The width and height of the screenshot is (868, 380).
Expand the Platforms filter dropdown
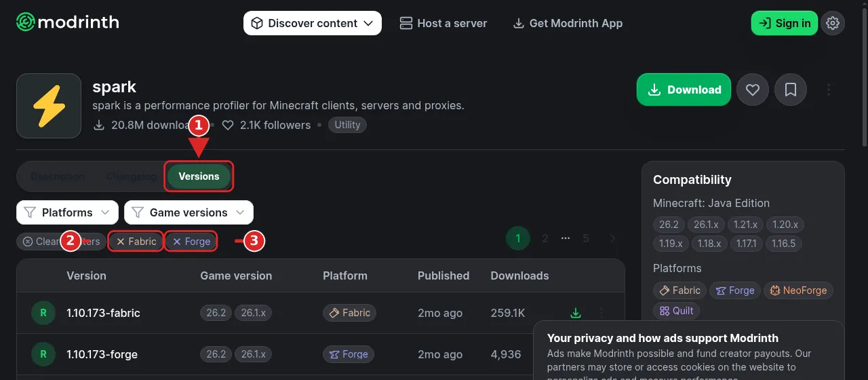click(67, 212)
